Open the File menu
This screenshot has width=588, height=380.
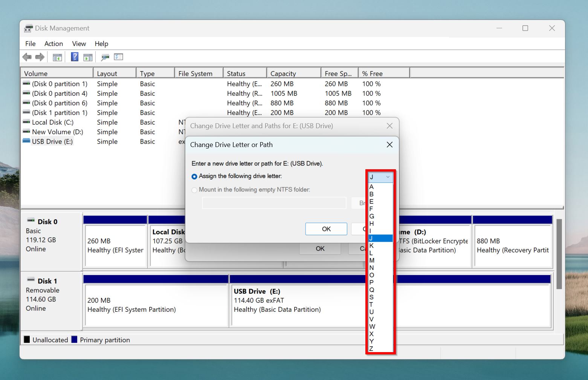click(x=31, y=44)
